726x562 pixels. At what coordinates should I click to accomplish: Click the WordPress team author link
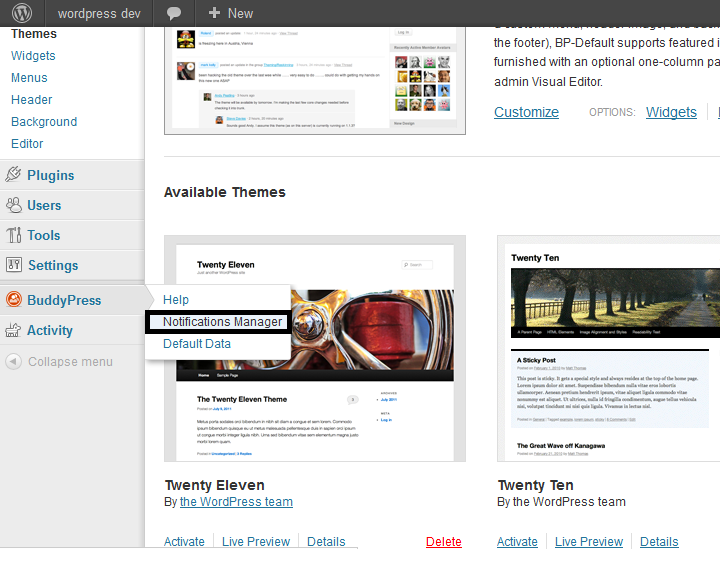236,502
